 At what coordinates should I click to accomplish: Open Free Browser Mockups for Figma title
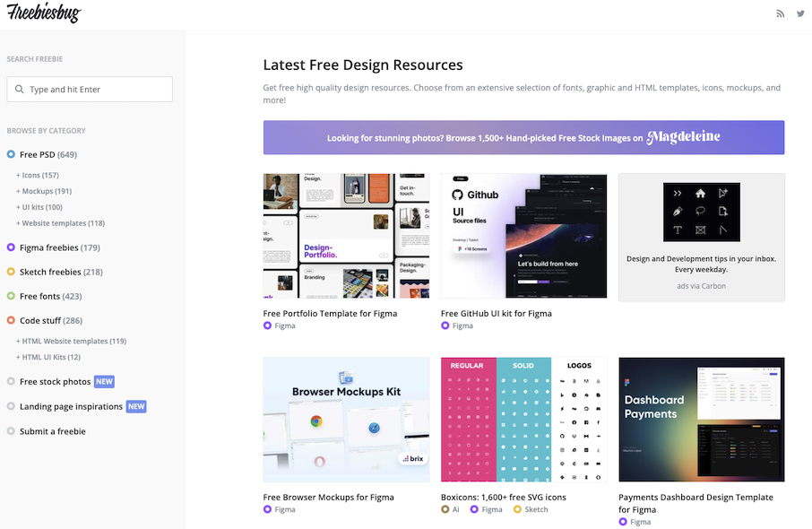(328, 498)
